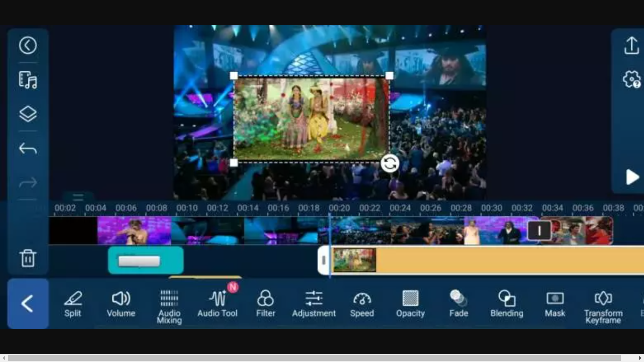Click the 00:24 mark on the timeline ruler
The width and height of the screenshot is (644, 362).
tap(400, 208)
